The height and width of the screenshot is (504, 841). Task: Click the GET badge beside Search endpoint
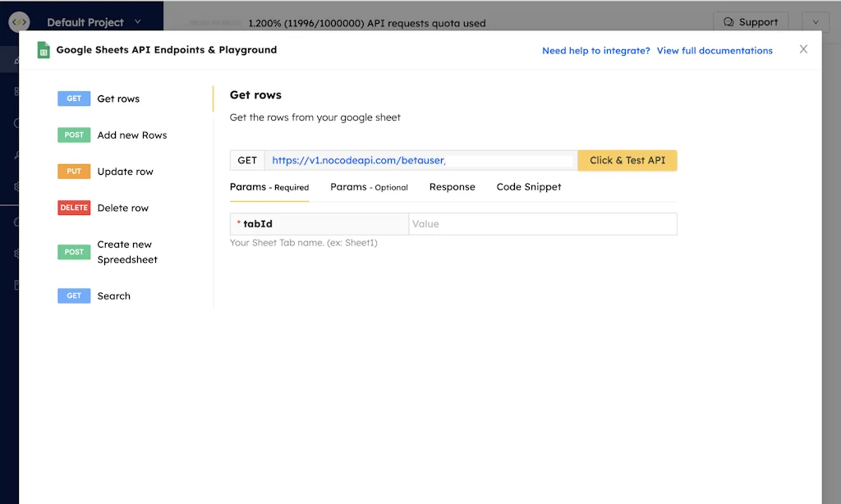[74, 296]
